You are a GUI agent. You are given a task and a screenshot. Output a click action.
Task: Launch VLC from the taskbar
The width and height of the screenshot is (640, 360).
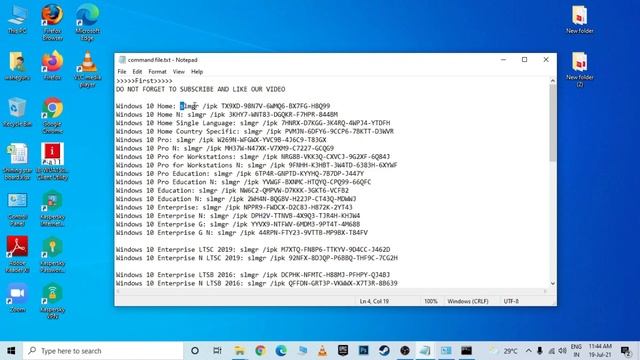point(322,351)
